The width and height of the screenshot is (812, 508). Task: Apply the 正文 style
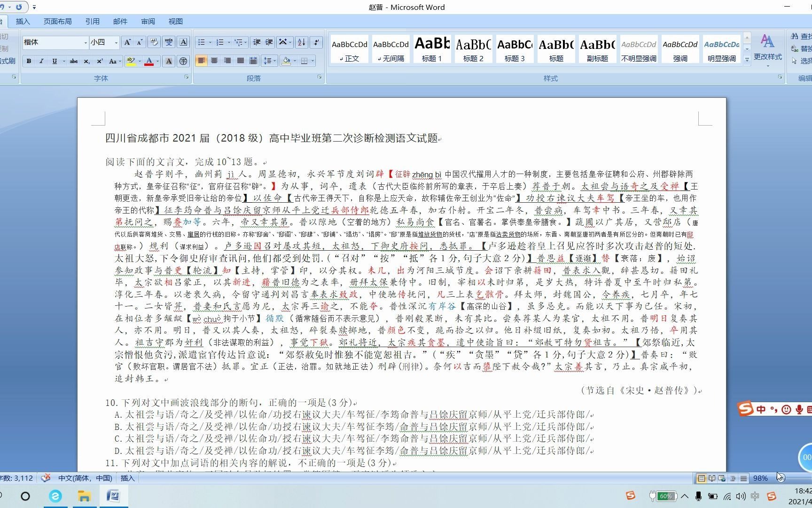tap(350, 49)
